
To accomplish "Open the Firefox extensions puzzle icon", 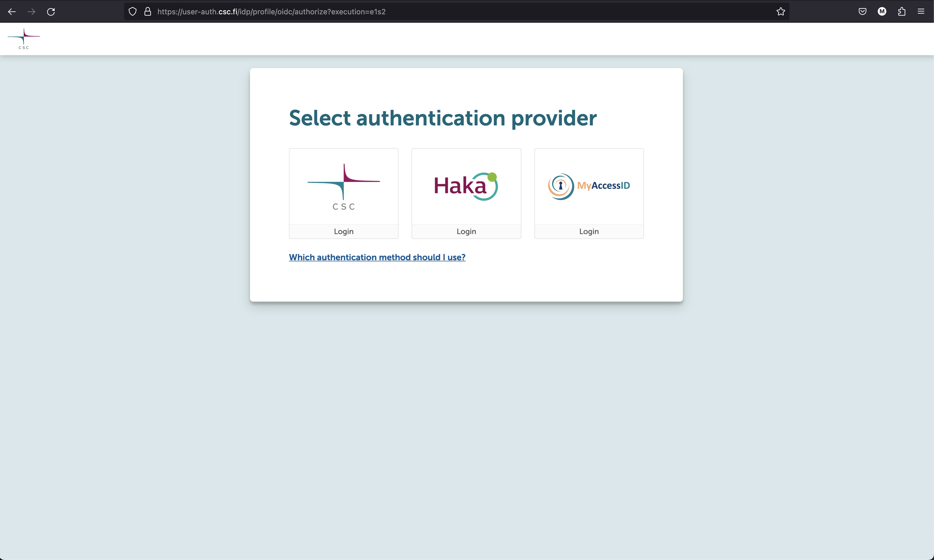I will click(902, 11).
